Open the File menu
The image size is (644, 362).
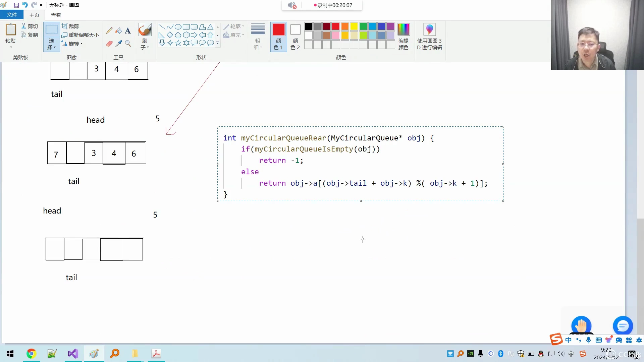coord(12,15)
